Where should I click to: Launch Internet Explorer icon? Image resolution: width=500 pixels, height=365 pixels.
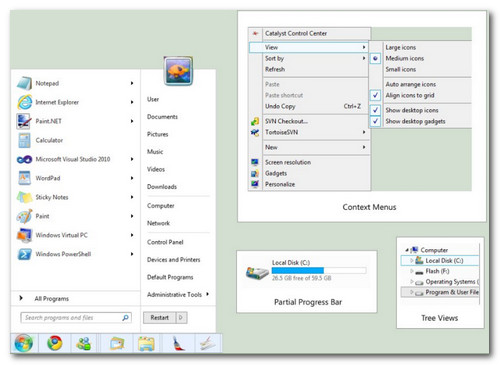click(24, 102)
